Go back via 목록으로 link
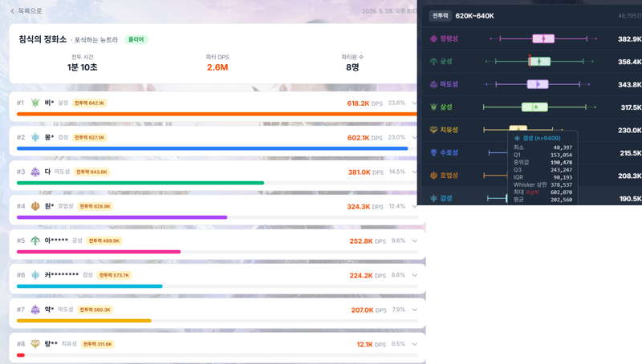 click(x=26, y=11)
